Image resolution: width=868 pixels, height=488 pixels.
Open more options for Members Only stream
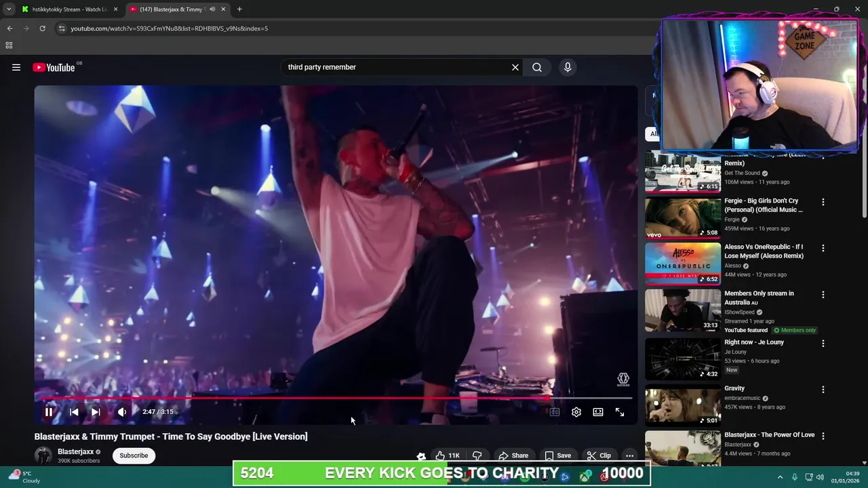(x=823, y=295)
